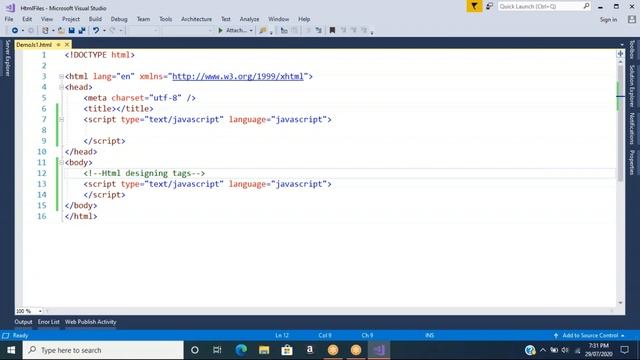The image size is (640, 360).
Task: Open the Amazon taskbar icon
Action: (x=310, y=350)
